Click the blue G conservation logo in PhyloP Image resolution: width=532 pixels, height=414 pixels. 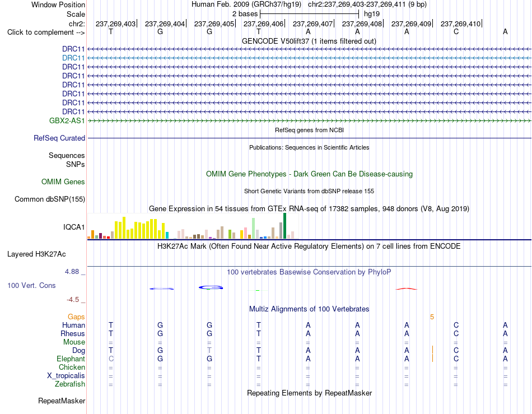click(211, 287)
